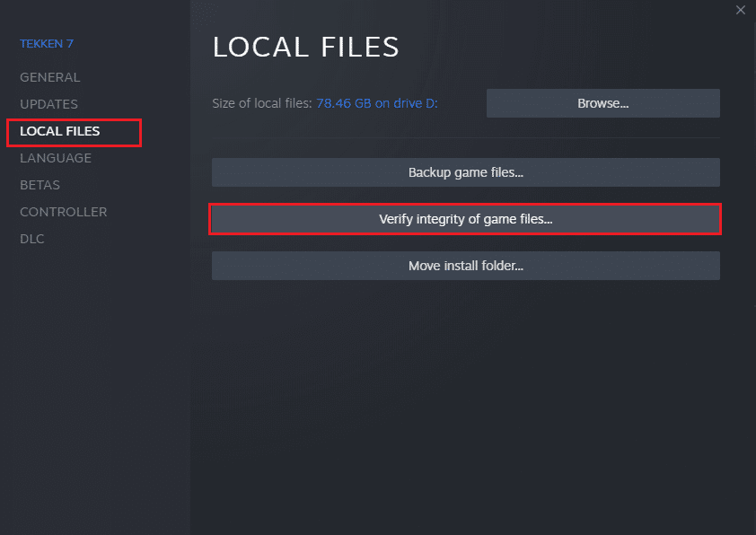
Task: Open the UPDATES section
Action: (x=48, y=104)
